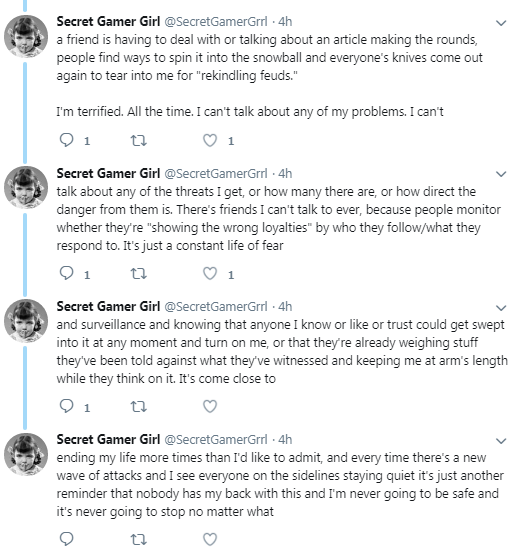Reply to the tweet ending "I can't"
The image size is (517, 555).
(67, 140)
